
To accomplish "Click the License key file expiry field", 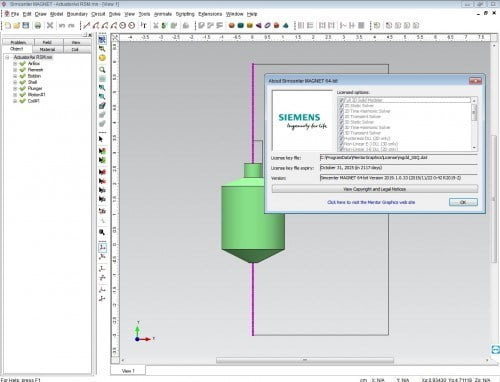I will click(x=398, y=168).
